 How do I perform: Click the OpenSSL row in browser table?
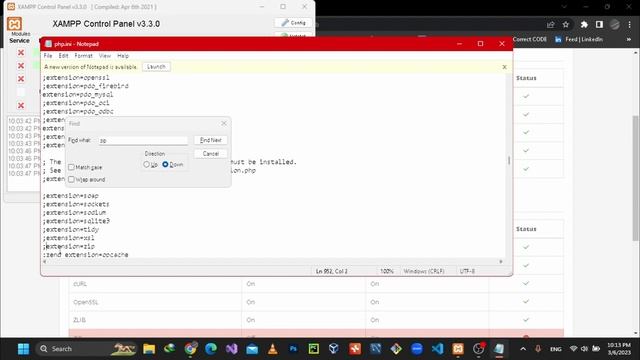point(316,302)
